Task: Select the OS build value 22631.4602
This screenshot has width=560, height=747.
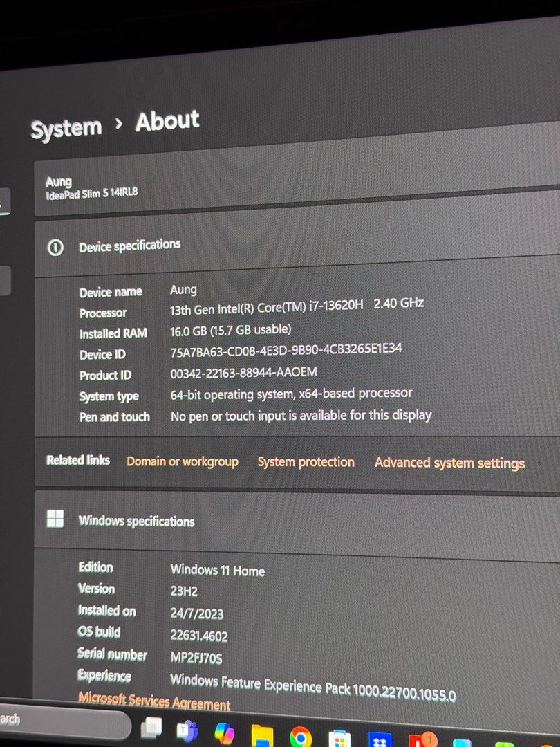Action: pos(199,636)
